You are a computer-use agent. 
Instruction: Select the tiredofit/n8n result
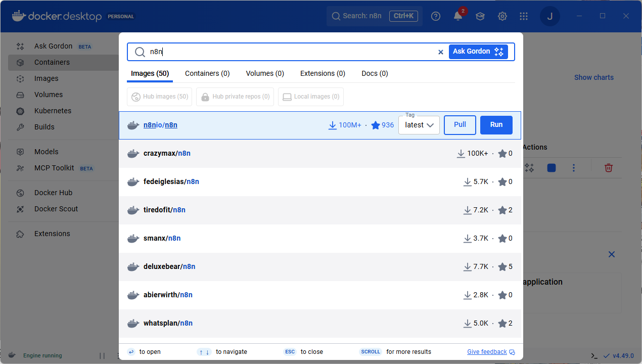(x=321, y=210)
